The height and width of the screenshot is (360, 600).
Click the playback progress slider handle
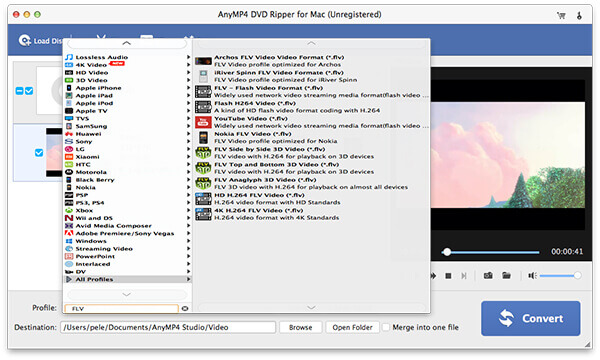point(447,252)
